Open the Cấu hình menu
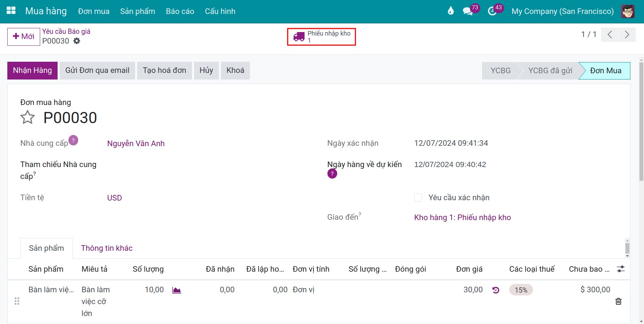Viewport: 644px width, 324px height. [220, 11]
